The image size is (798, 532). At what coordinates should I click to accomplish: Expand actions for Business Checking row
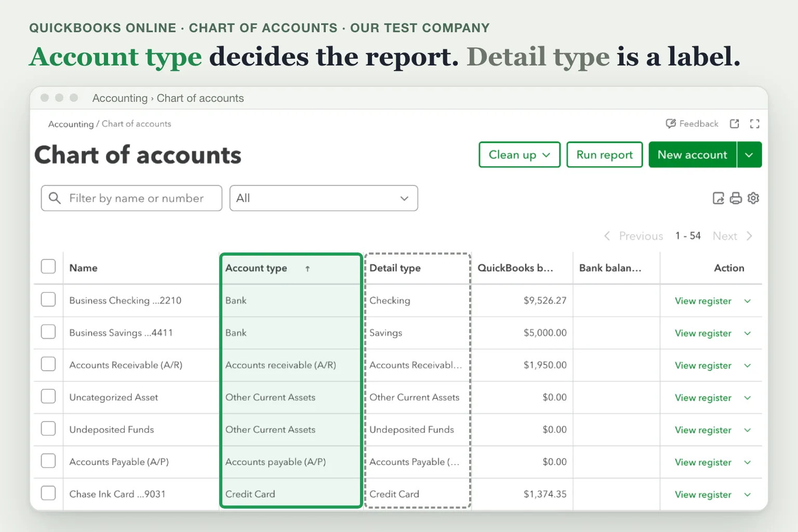[x=748, y=301]
